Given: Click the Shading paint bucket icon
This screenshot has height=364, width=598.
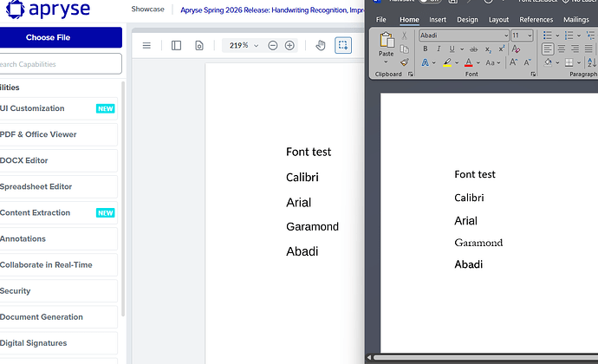Looking at the screenshot, I should click(x=548, y=62).
